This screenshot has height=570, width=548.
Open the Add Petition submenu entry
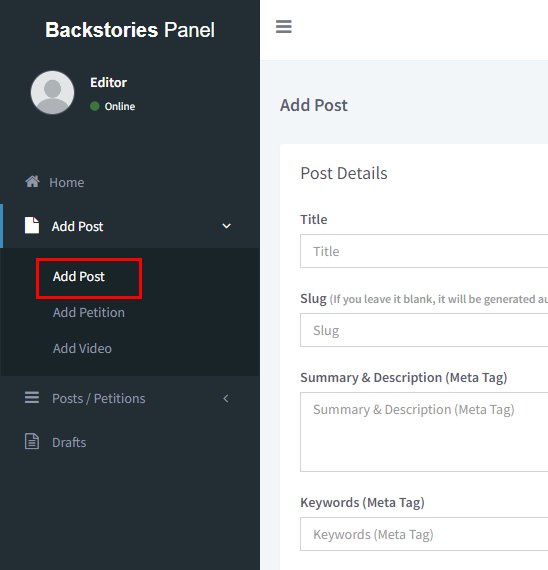(x=89, y=313)
